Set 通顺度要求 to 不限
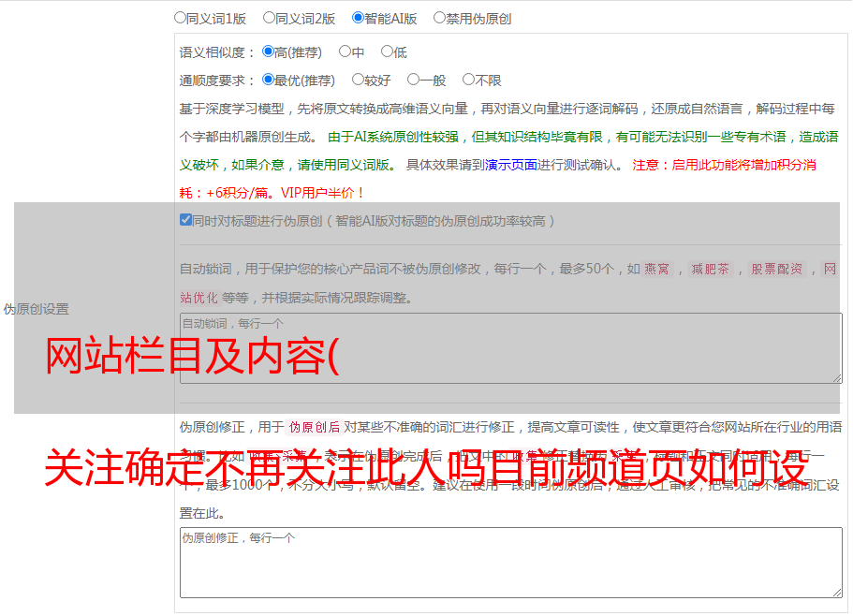Screen dimensions: 853x616 click(468, 81)
